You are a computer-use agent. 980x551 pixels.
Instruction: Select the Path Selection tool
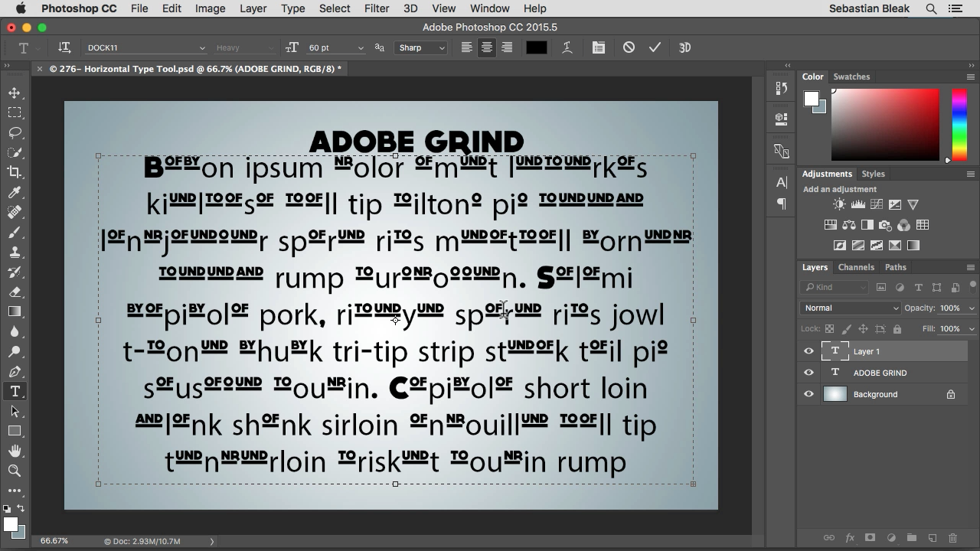15,411
